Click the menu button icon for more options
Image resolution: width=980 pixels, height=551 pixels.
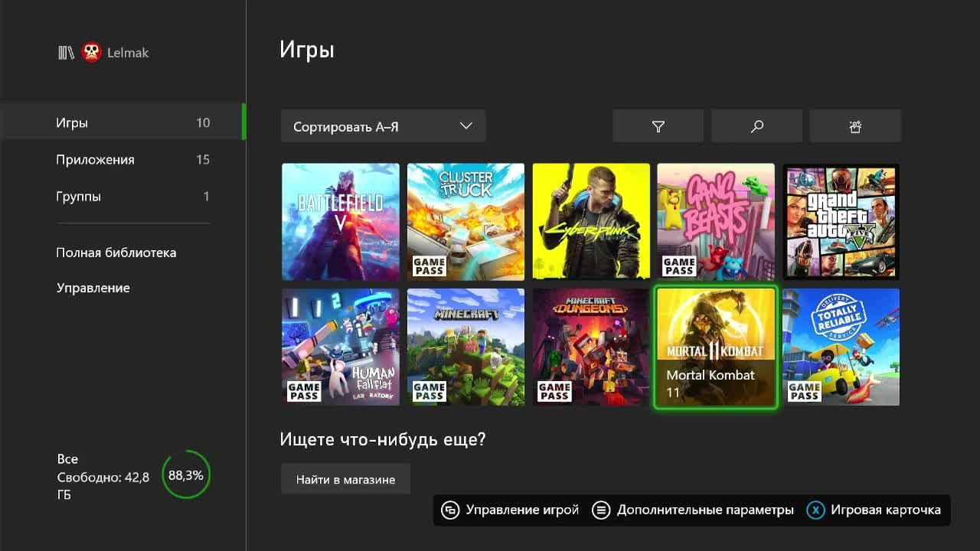601,510
